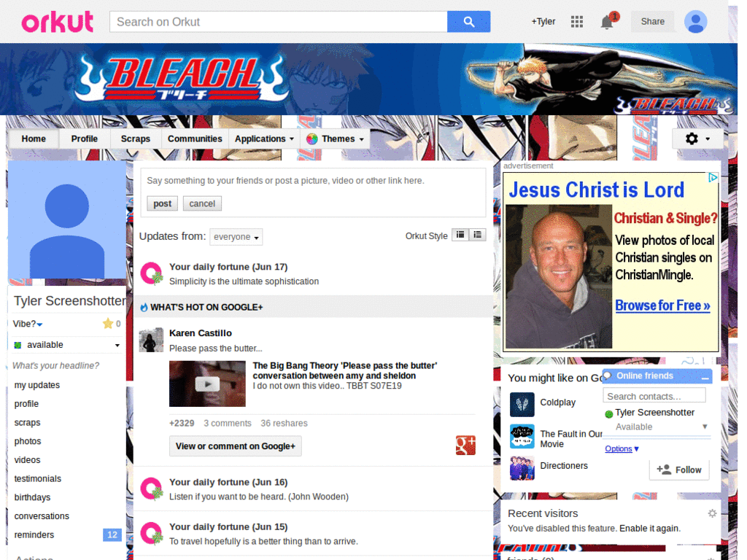
Task: Click the reminders count badge 12
Action: tap(112, 534)
